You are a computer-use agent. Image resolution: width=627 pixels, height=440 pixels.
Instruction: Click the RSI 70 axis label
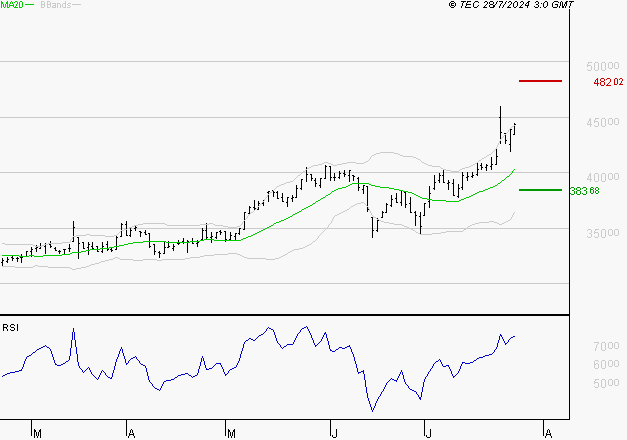click(x=606, y=346)
